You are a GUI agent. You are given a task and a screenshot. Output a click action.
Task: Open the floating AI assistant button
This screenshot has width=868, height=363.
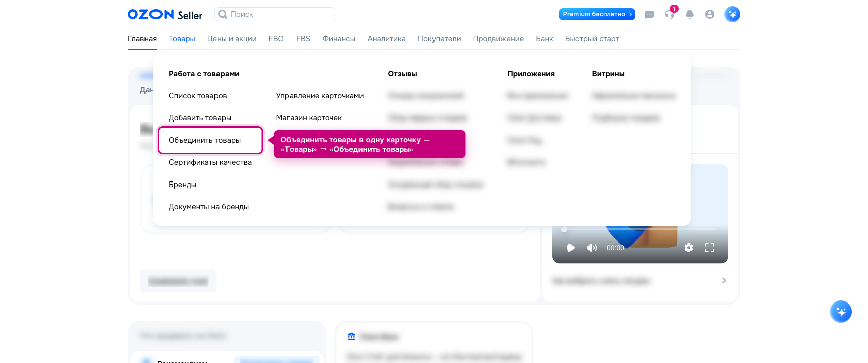(x=841, y=312)
